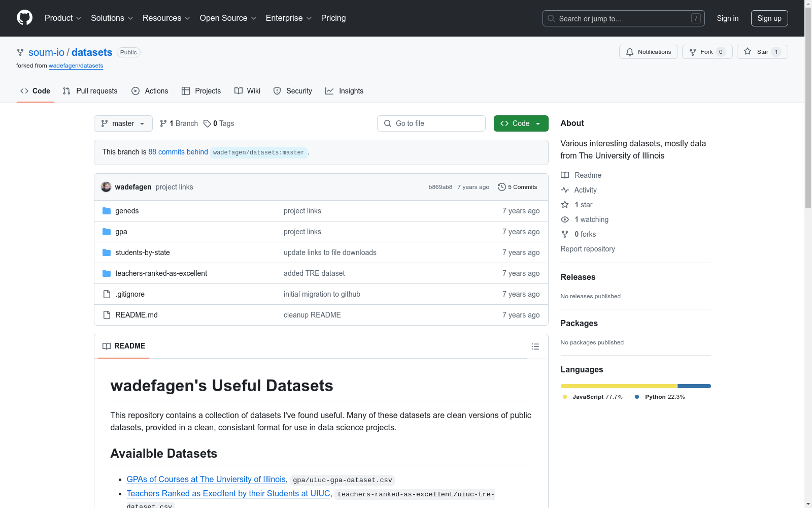Open the Releases heading link
The width and height of the screenshot is (812, 508).
click(578, 277)
